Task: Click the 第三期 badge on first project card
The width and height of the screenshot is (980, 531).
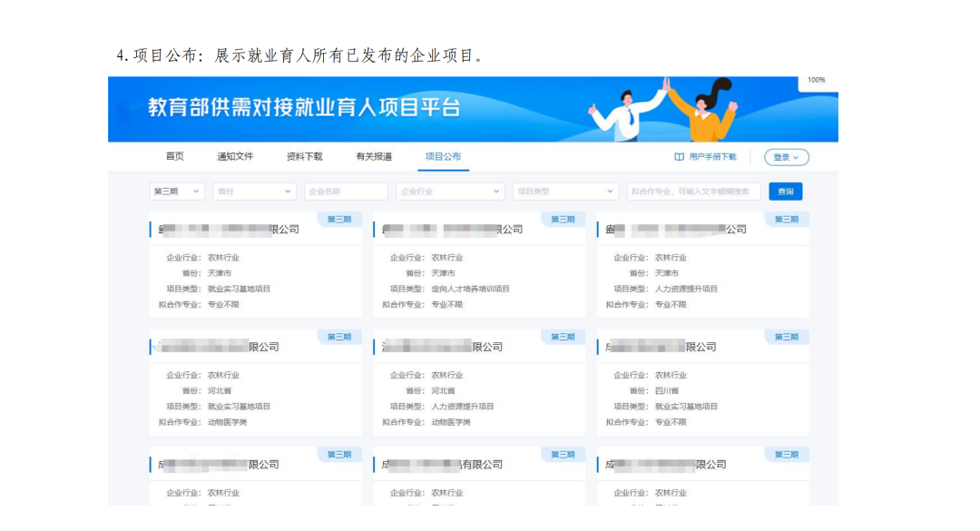Action: [x=339, y=219]
